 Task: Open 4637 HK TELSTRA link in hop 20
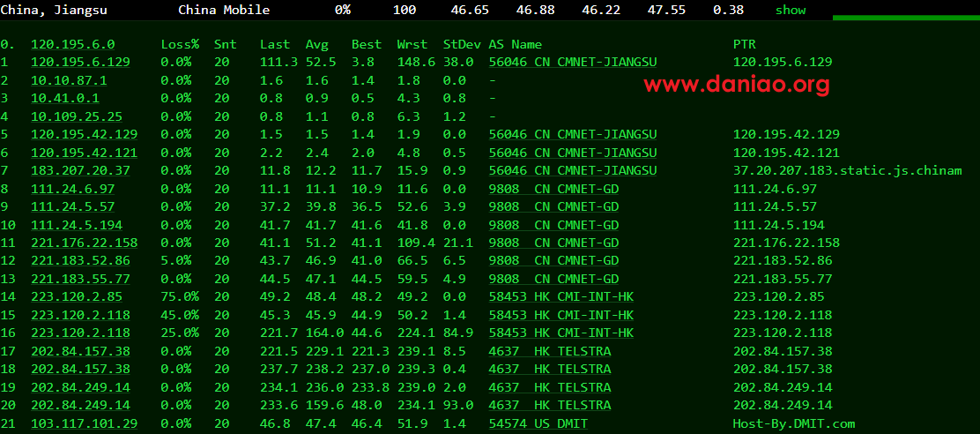point(550,406)
